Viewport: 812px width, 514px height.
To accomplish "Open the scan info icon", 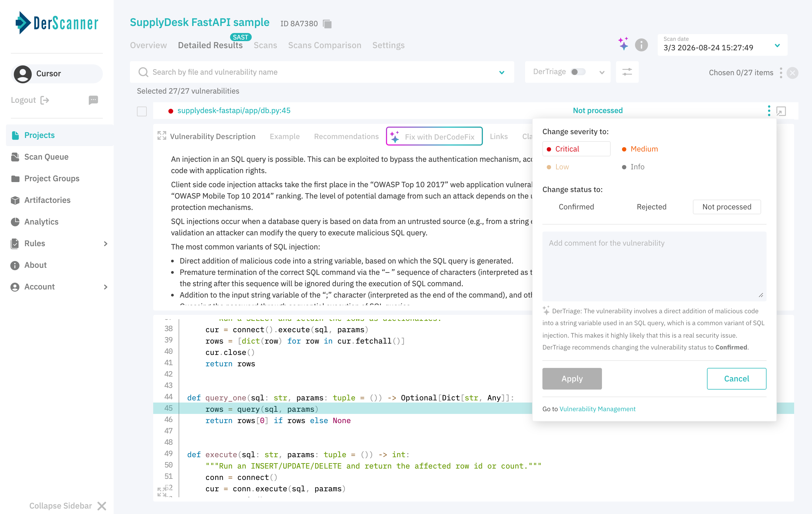I will click(641, 45).
